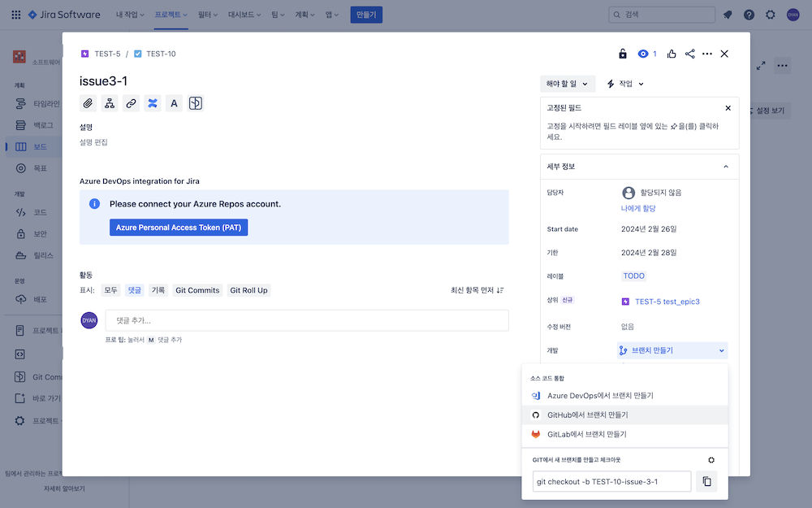This screenshot has height=508, width=812.
Task: Open the 프로젝트 top menu
Action: click(171, 15)
